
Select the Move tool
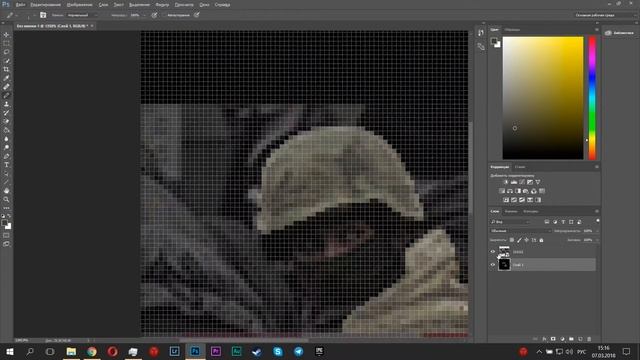pyautogui.click(x=6, y=35)
